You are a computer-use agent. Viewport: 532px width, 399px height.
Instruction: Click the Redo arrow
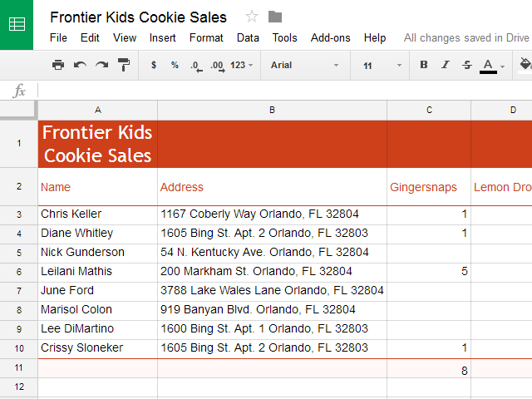[x=101, y=65]
